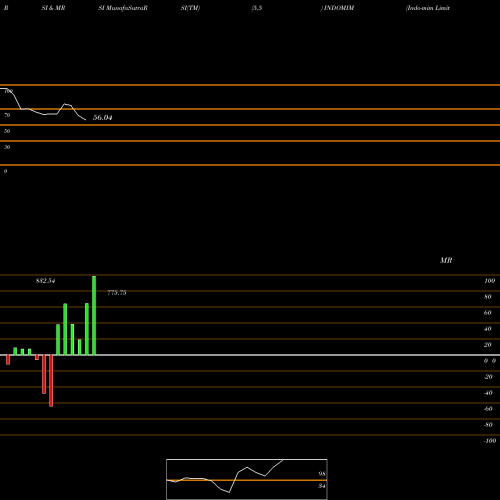Click the longest red MR bar

[x=51, y=381]
